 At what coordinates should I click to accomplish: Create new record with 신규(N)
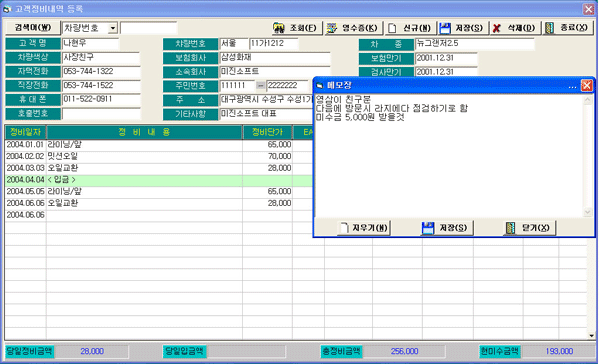click(410, 28)
